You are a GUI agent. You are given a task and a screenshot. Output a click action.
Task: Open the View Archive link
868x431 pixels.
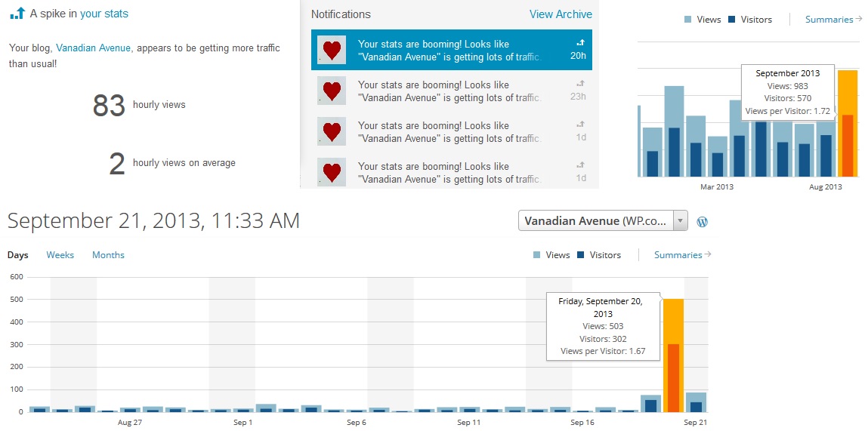point(561,14)
